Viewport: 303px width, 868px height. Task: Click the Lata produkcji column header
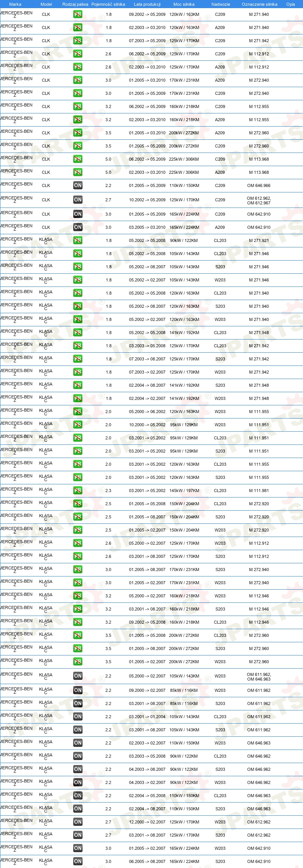[147, 4]
